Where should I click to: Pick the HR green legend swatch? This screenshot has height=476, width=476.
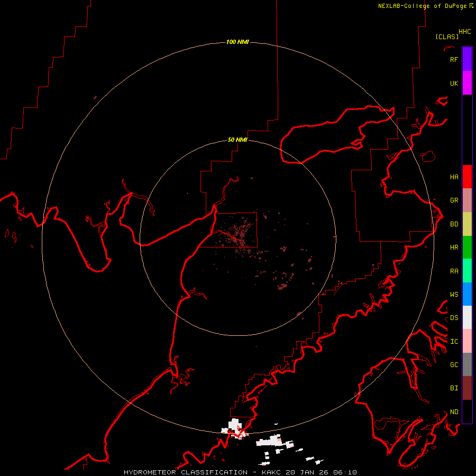click(467, 247)
